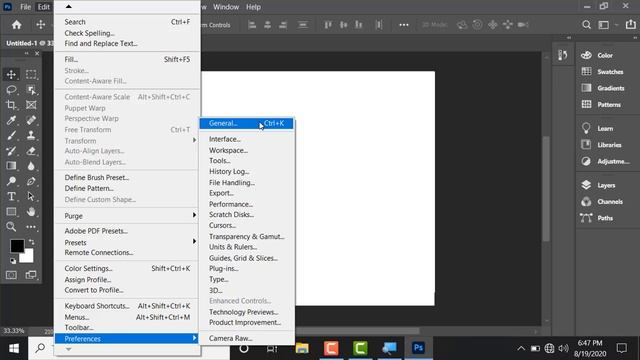The height and width of the screenshot is (360, 640).
Task: Choose General preferences
Action: (x=246, y=123)
